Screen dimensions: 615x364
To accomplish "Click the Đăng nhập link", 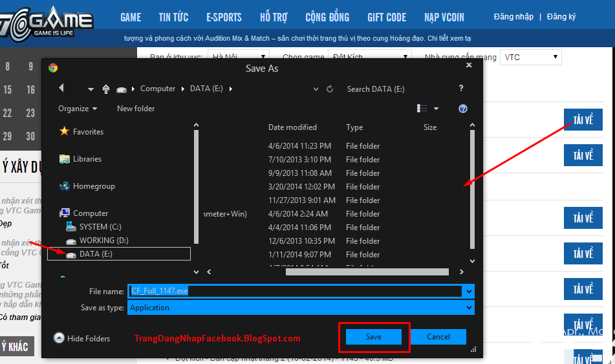I will click(513, 17).
